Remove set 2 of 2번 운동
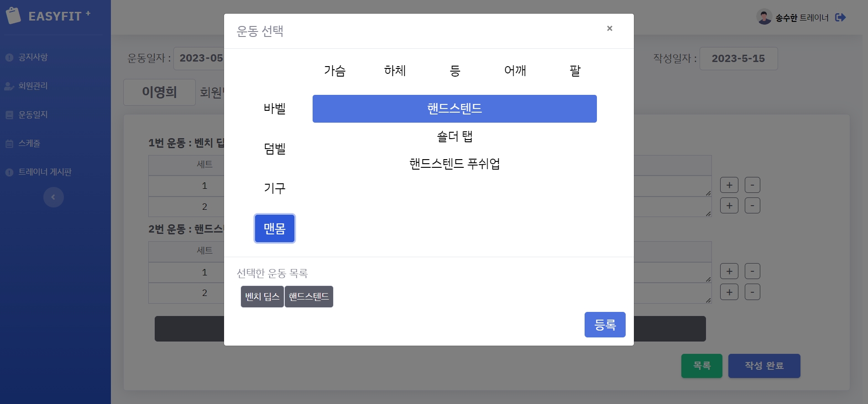 point(753,292)
